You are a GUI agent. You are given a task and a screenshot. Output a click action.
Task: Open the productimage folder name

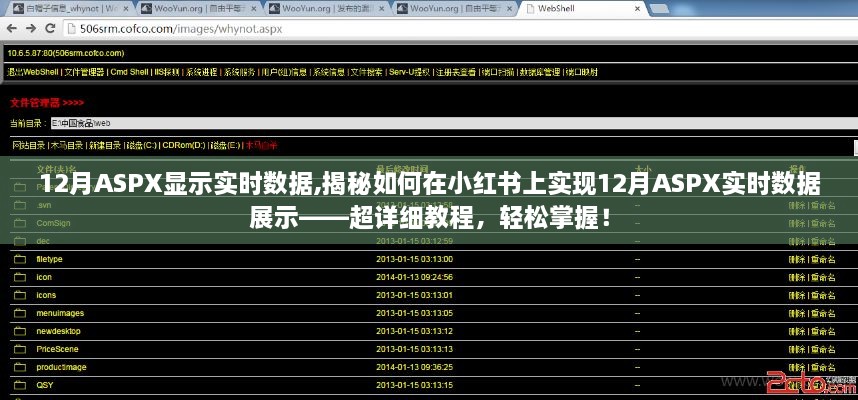[x=61, y=367]
